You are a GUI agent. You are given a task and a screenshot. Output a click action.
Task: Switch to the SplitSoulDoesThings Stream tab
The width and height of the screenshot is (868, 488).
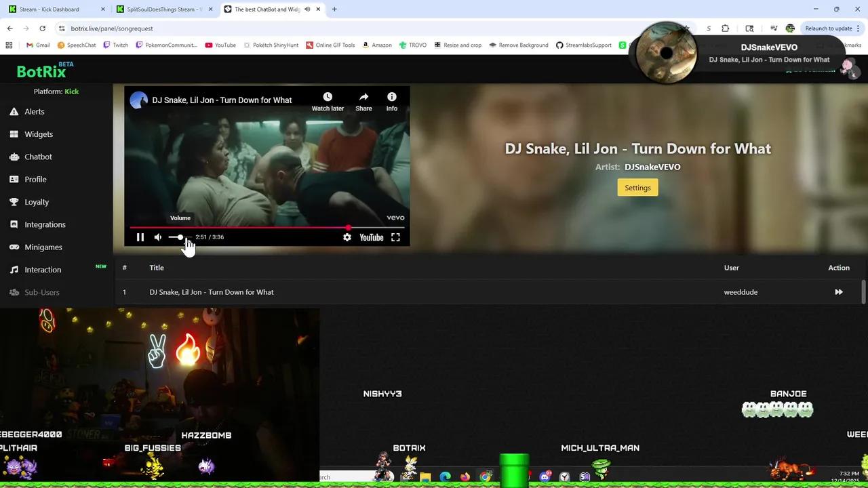[x=163, y=9]
